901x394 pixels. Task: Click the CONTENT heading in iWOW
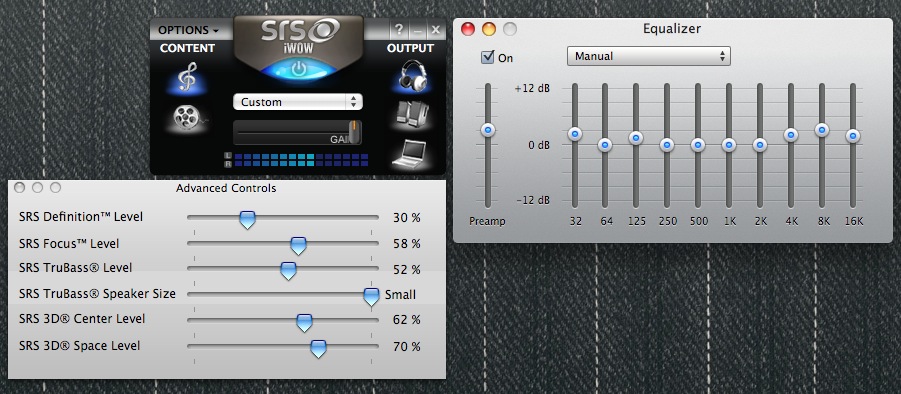tap(187, 48)
